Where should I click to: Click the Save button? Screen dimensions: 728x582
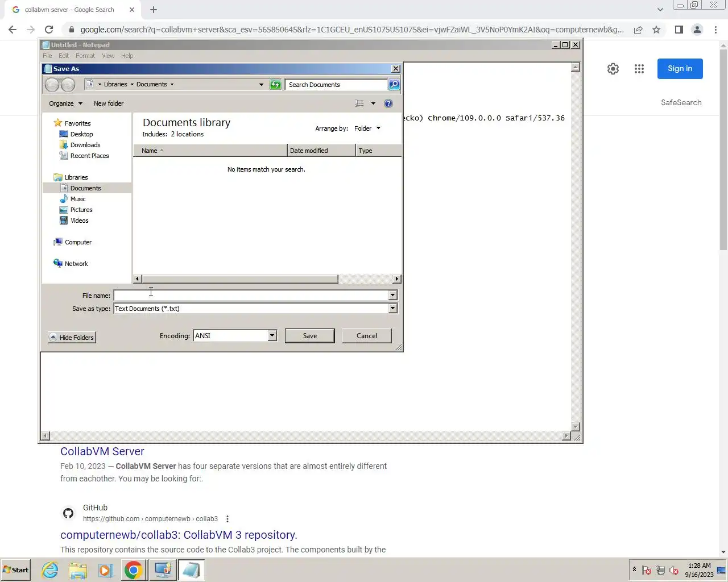click(310, 336)
